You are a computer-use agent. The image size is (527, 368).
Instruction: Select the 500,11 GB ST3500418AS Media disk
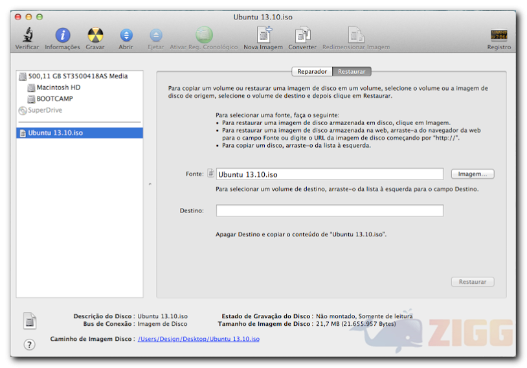tap(80, 76)
